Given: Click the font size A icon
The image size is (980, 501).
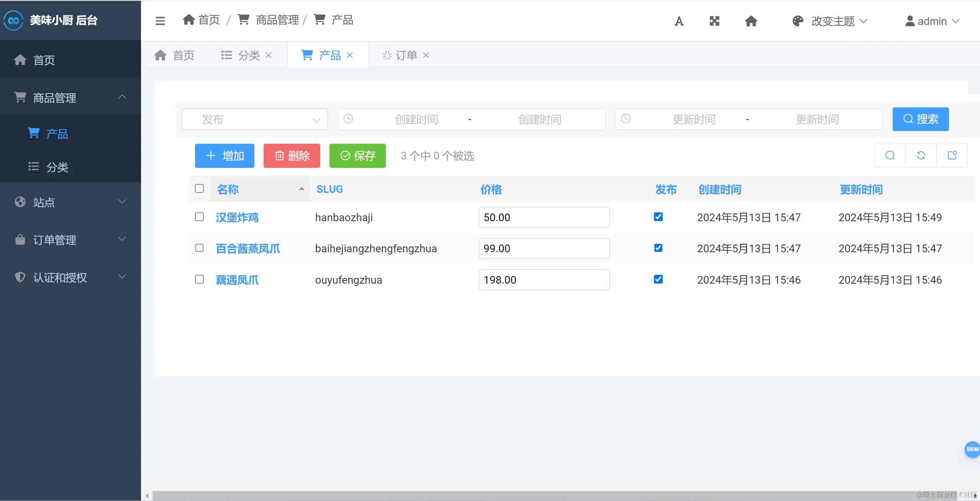Looking at the screenshot, I should point(679,21).
